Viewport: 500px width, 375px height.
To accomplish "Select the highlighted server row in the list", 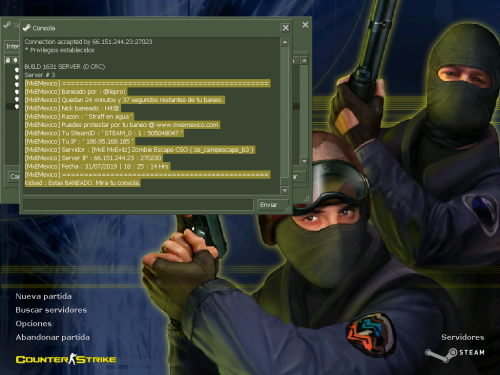I will pyautogui.click(x=12, y=107).
